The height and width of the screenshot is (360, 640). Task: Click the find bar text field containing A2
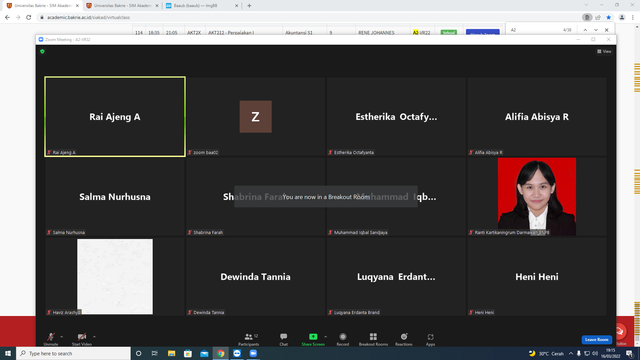coord(535,30)
